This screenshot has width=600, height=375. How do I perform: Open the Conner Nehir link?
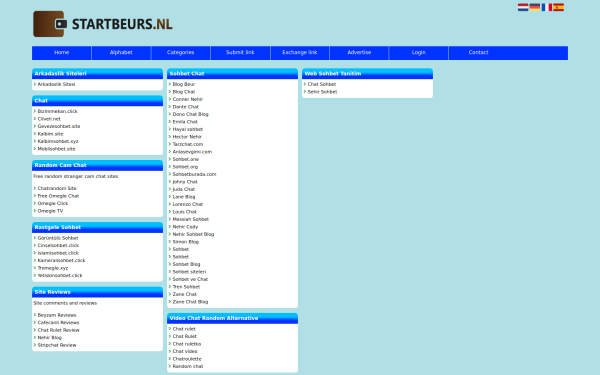pyautogui.click(x=188, y=99)
